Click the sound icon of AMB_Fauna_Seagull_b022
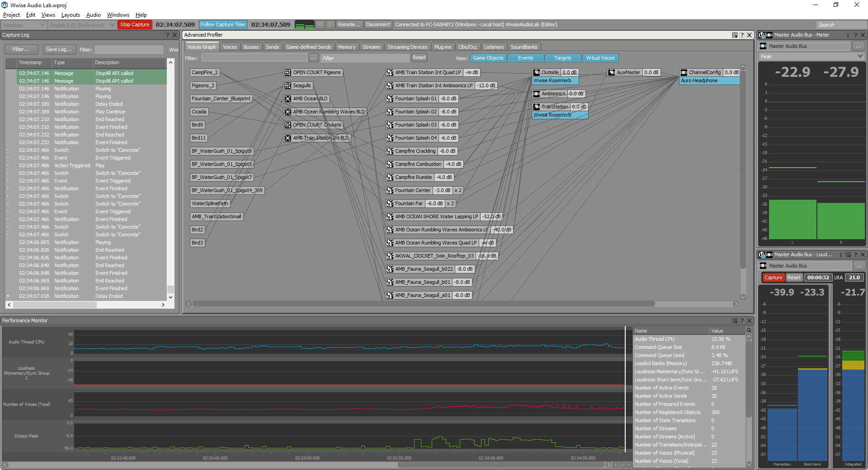Viewport: 868px width, 470px height. pyautogui.click(x=390, y=269)
